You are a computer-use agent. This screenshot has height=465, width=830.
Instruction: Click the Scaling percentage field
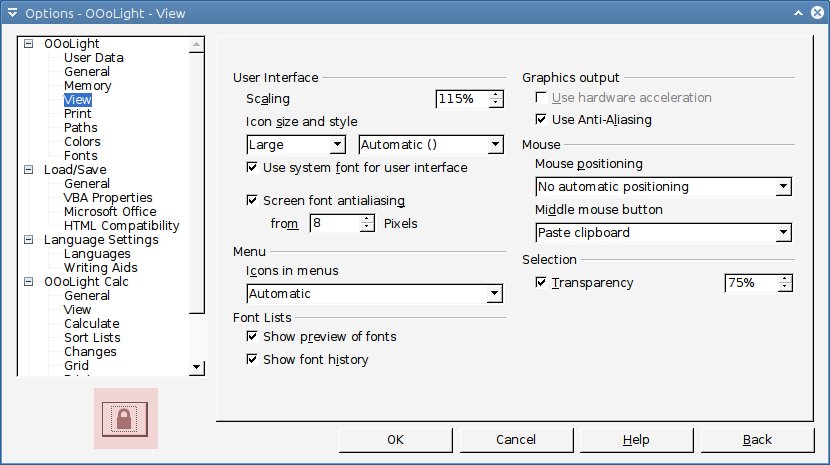coord(462,99)
